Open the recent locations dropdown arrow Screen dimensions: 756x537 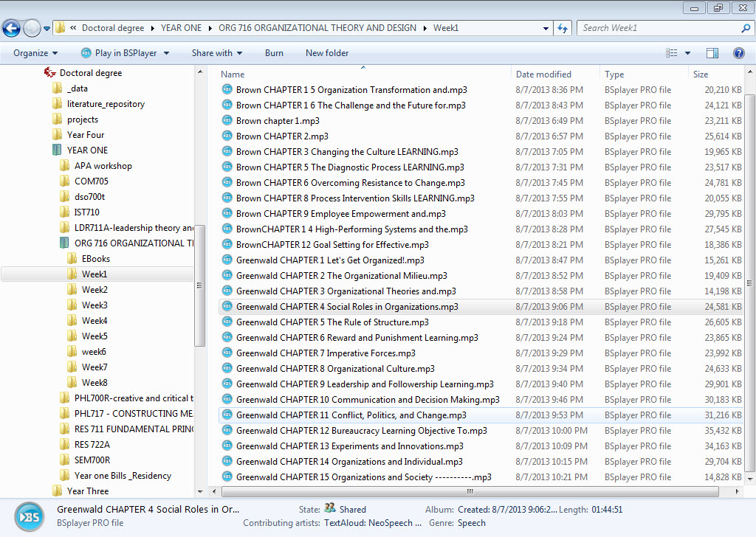pos(47,29)
